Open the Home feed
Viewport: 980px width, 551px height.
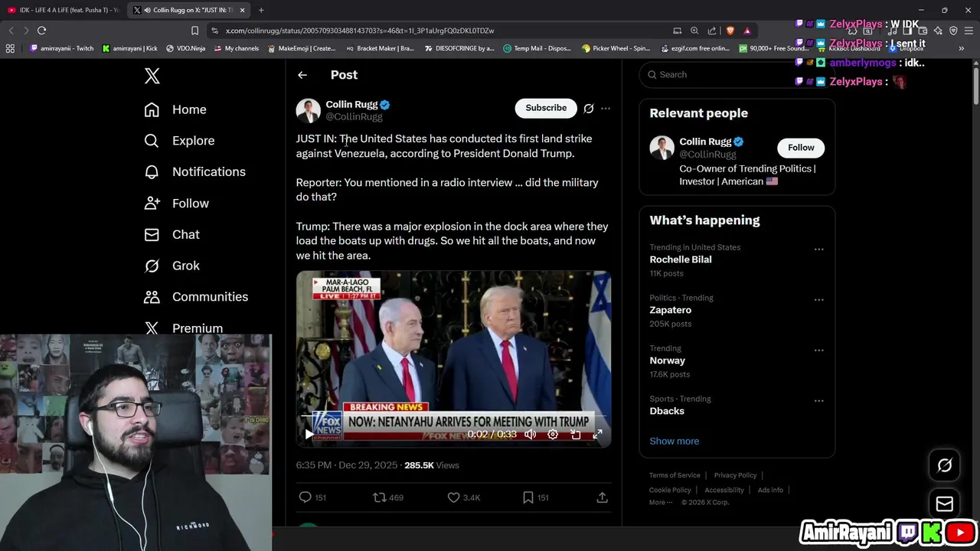pos(175,109)
